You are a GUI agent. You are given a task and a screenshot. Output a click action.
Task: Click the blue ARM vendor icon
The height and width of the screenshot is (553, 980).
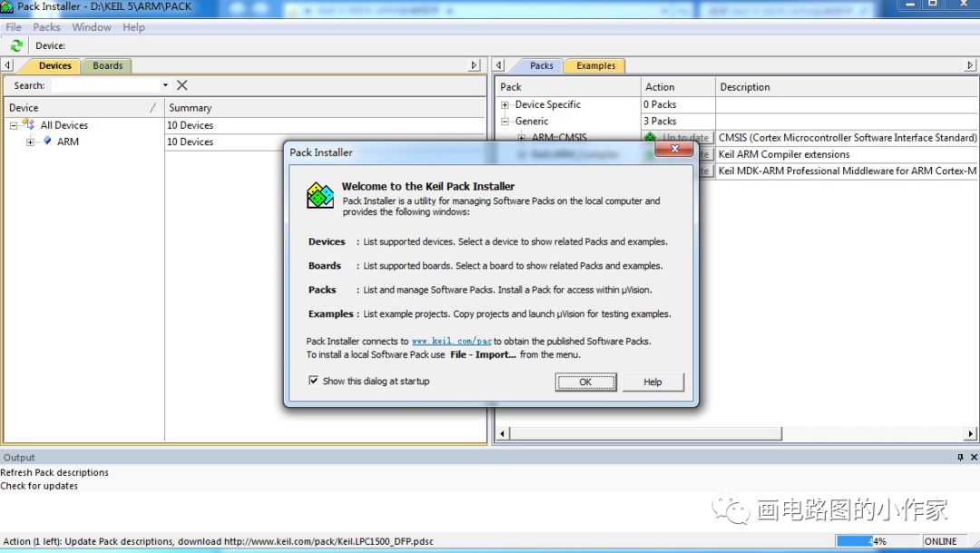tap(47, 141)
